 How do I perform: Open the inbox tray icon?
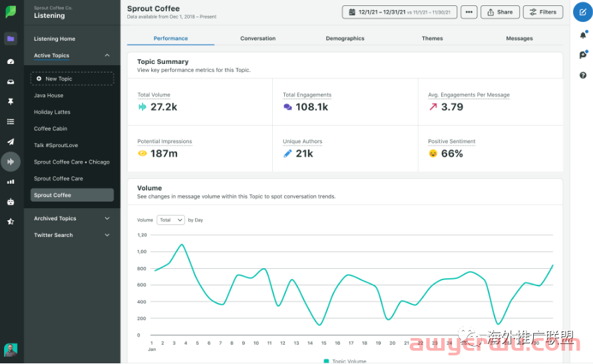[11, 82]
